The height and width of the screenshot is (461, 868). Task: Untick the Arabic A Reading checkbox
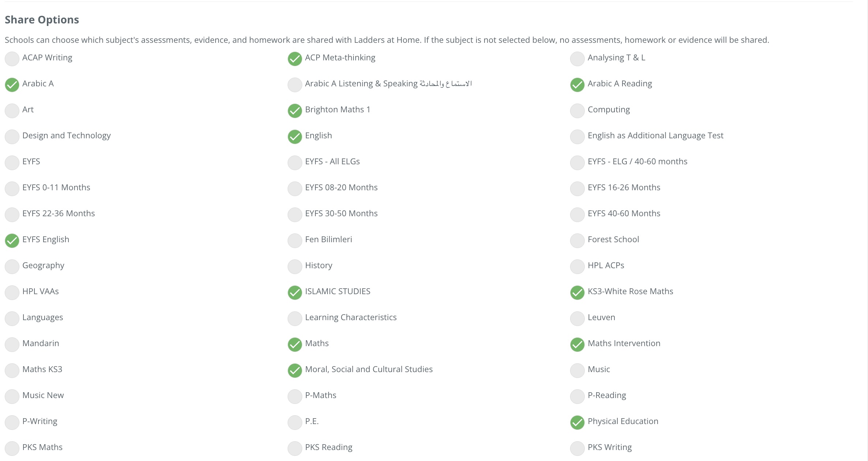point(577,85)
